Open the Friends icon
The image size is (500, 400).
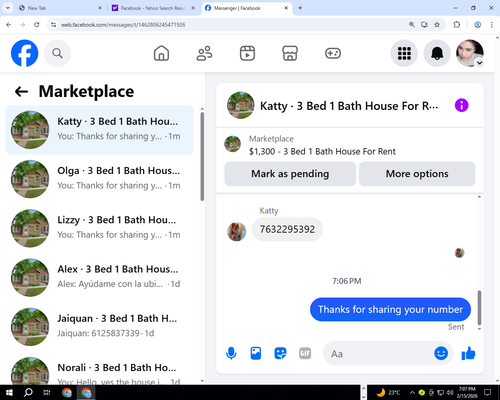[204, 53]
